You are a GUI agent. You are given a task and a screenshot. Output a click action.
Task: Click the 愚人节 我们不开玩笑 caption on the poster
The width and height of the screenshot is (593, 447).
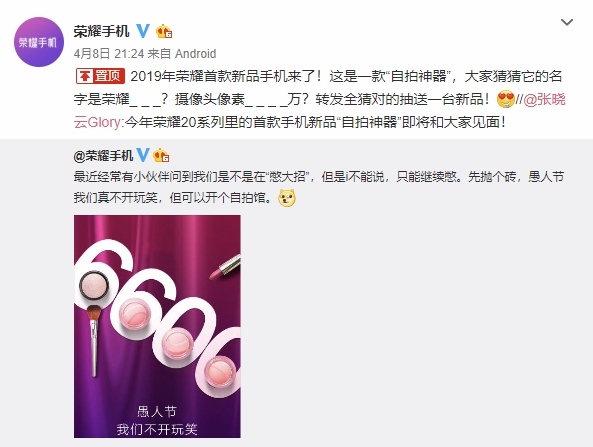[x=157, y=420]
